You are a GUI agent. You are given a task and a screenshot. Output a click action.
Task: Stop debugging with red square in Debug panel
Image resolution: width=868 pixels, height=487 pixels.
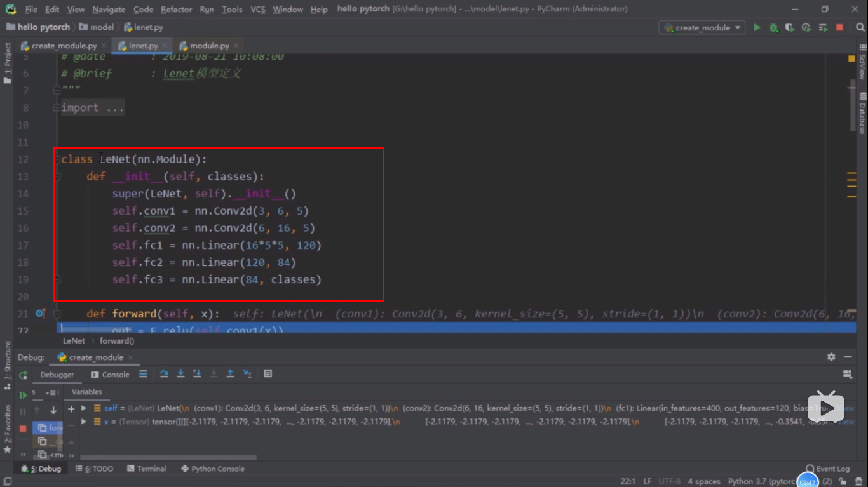point(23,429)
